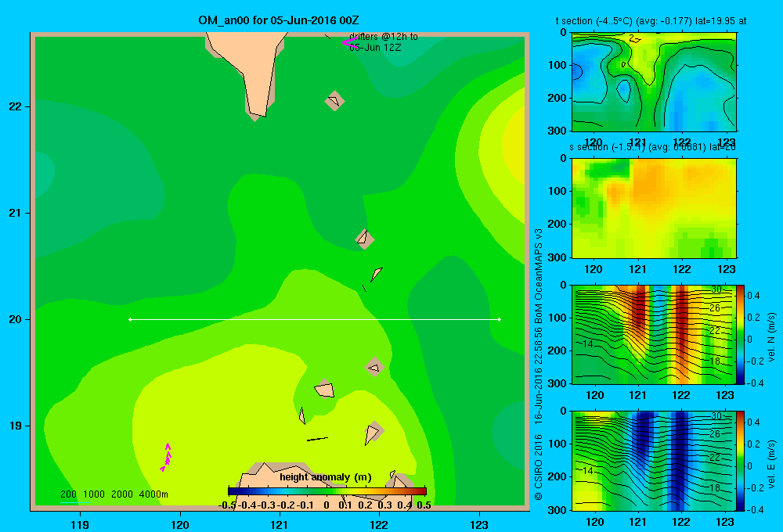The height and width of the screenshot is (532, 783).
Task: Click the 0.5 tick of the height anomaly colorbar
Action: coord(424,505)
